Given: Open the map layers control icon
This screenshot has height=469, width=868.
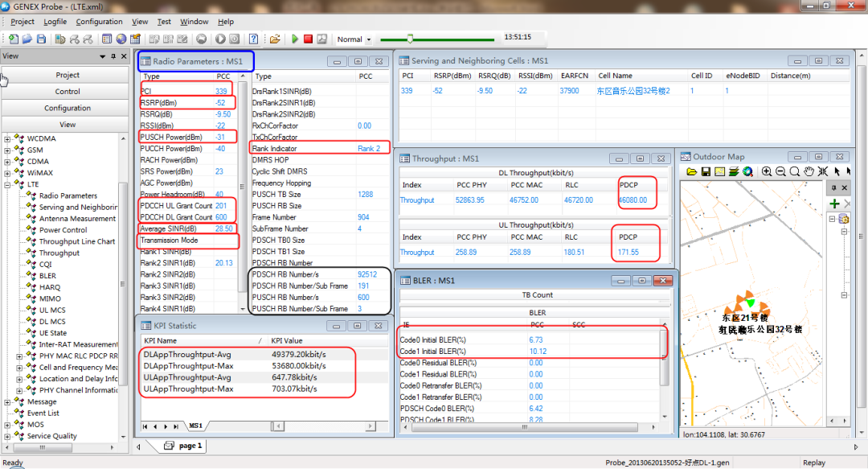Looking at the screenshot, I should pyautogui.click(x=734, y=170).
